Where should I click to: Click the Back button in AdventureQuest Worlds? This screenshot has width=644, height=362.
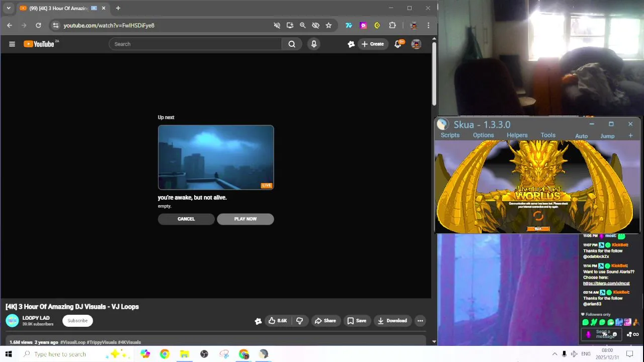click(538, 229)
